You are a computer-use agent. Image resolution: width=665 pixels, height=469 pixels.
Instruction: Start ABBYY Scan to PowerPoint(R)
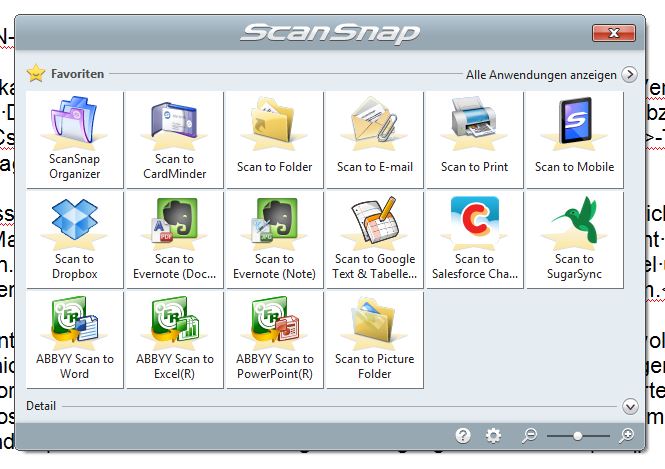275,340
